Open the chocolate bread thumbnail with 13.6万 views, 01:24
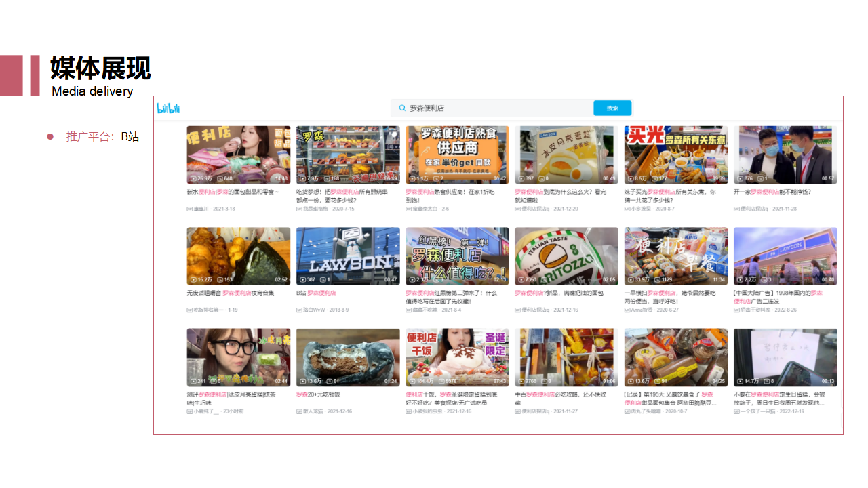The image size is (868, 488). pos(348,358)
